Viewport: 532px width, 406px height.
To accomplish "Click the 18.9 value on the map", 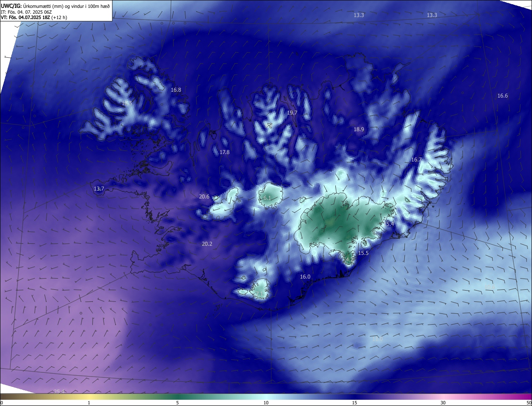I will tap(359, 129).
